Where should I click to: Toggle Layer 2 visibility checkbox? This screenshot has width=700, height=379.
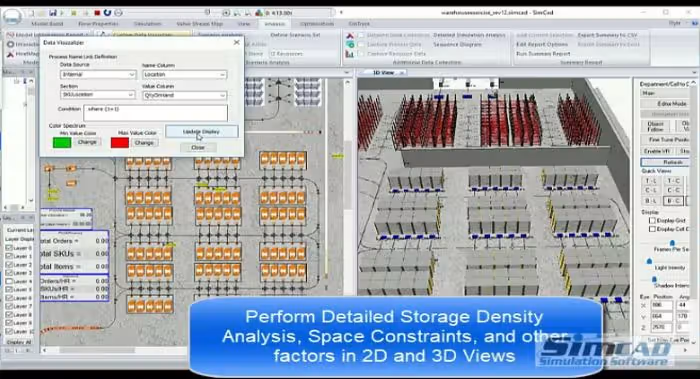pos(8,265)
